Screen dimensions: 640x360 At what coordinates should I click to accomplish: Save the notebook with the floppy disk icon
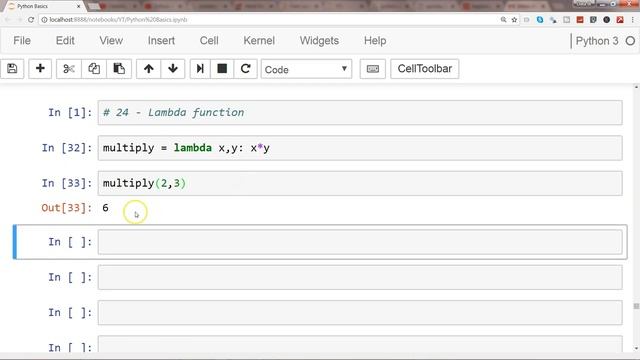pyautogui.click(x=12, y=69)
